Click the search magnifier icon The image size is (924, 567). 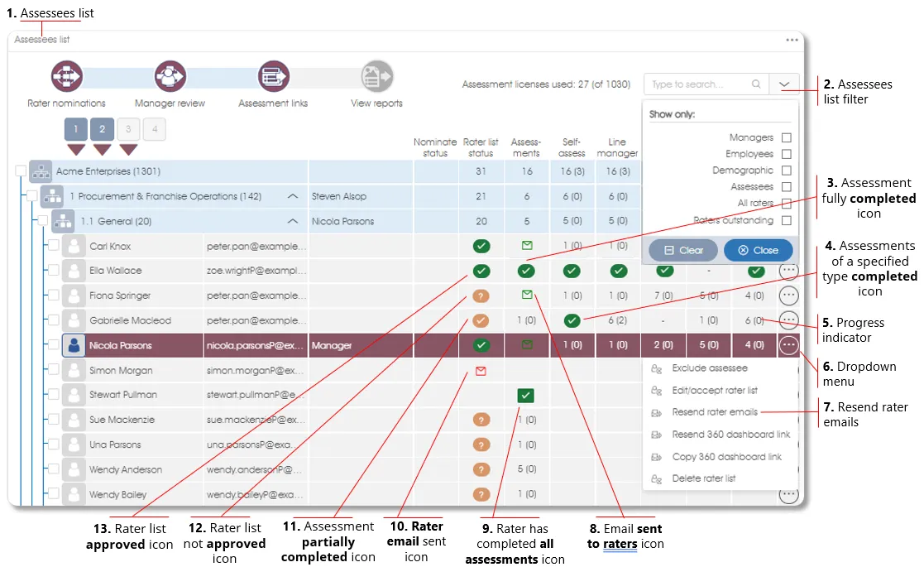point(756,84)
